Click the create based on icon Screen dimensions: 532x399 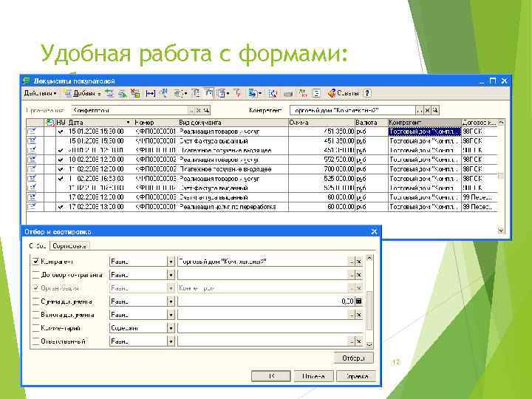253,93
